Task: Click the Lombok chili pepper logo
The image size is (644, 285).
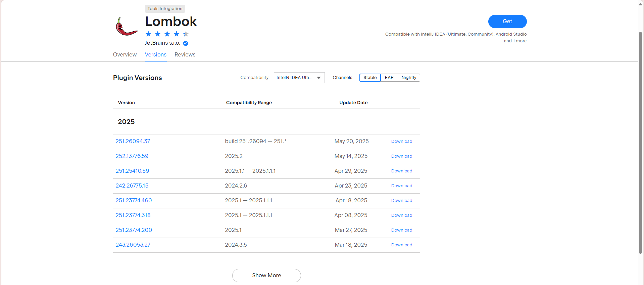Action: (x=127, y=27)
